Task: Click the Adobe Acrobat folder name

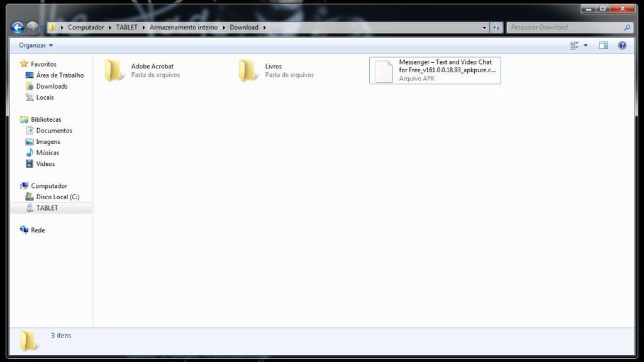Action: coord(152,66)
